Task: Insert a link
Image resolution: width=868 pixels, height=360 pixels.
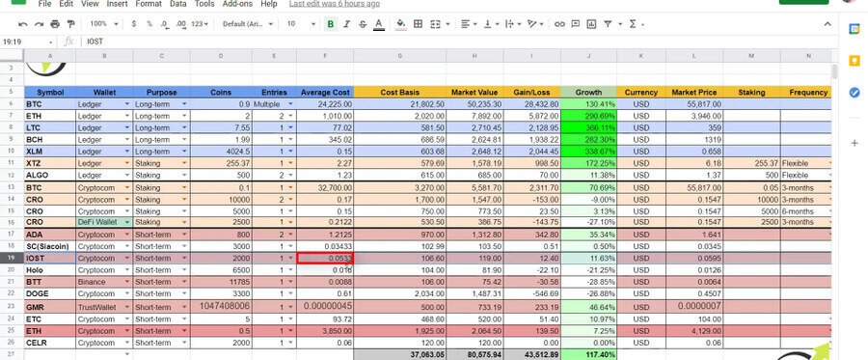Action: coord(559,24)
